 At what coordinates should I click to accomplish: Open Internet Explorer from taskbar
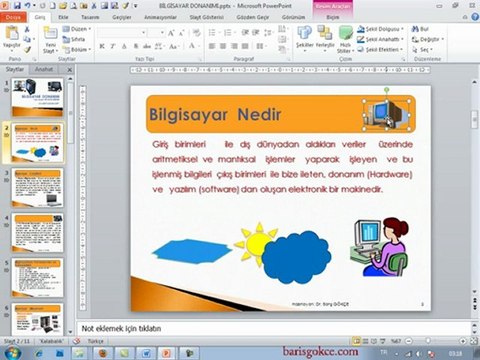click(39, 353)
